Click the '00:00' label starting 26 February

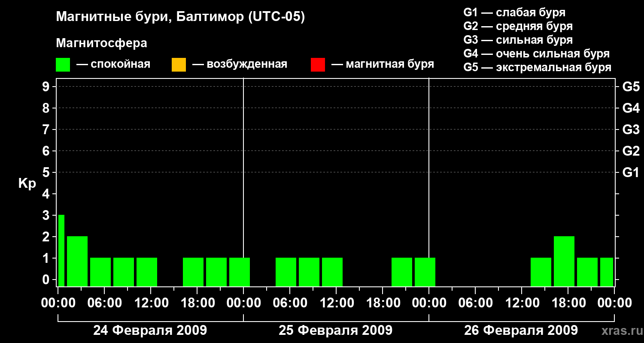428,303
